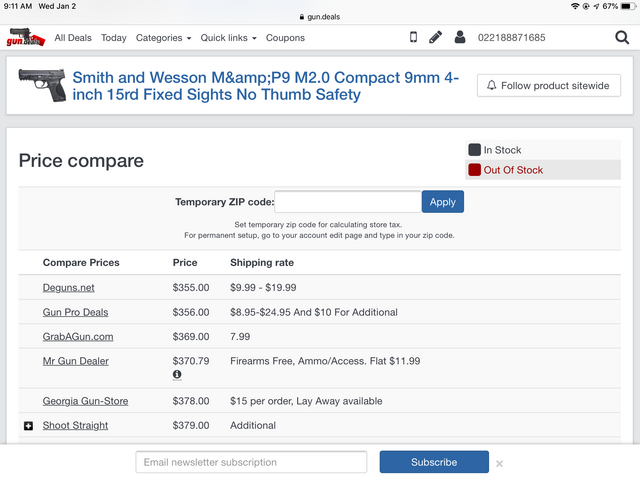Image resolution: width=640 pixels, height=480 pixels.
Task: Click the Price column header
Action: click(x=185, y=262)
